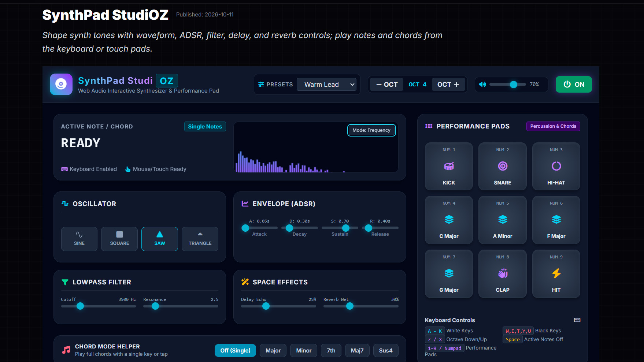This screenshot has width=644, height=362.
Task: Click the Lowpass Filter funnel icon
Action: tap(65, 282)
